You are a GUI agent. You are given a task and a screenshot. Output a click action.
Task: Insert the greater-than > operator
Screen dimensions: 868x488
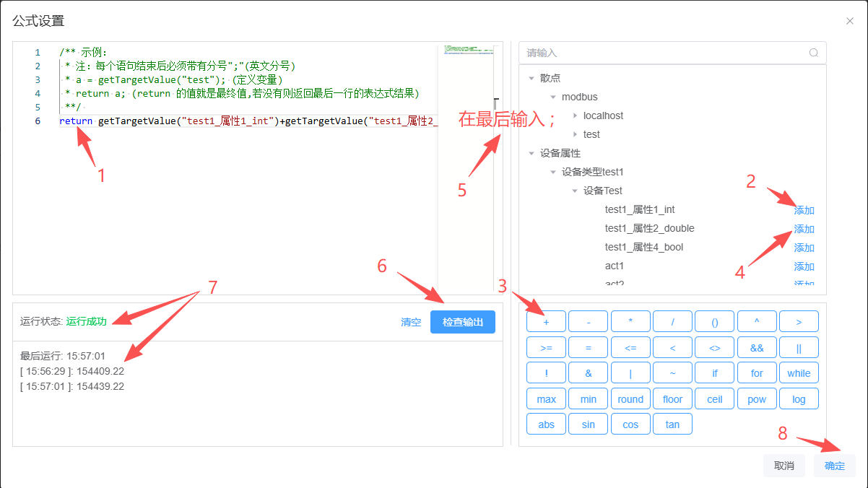pos(799,321)
